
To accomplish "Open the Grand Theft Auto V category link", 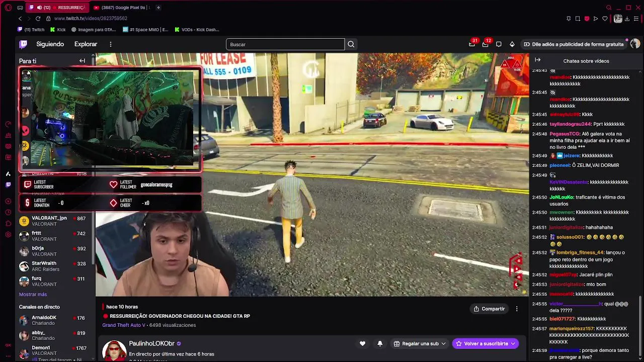I will pyautogui.click(x=124, y=325).
